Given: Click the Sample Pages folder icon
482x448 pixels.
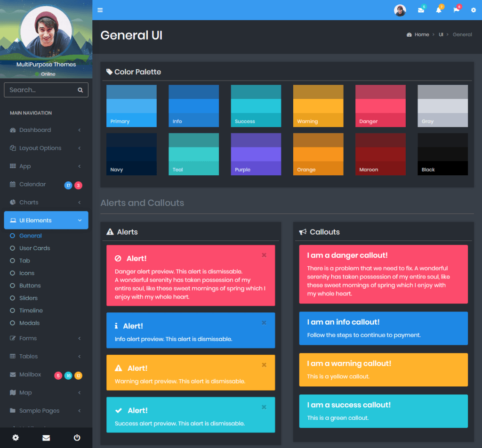Looking at the screenshot, I should pos(13,410).
